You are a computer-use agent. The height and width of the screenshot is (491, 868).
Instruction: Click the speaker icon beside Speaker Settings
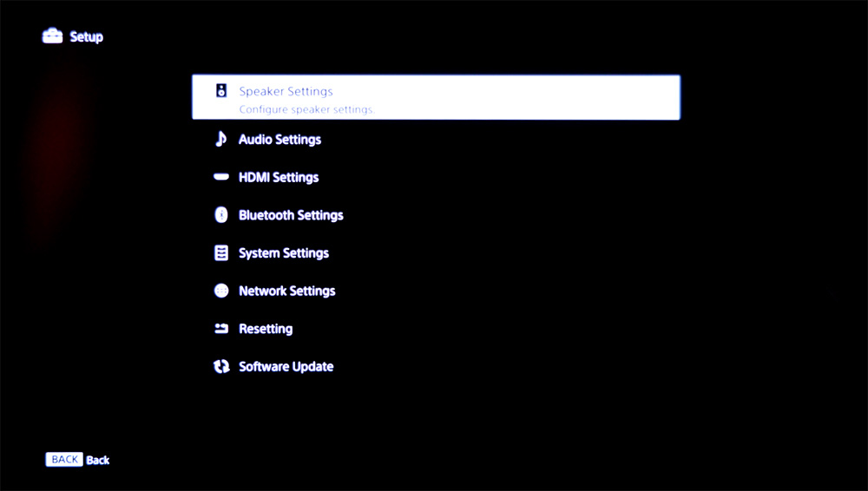[220, 91]
